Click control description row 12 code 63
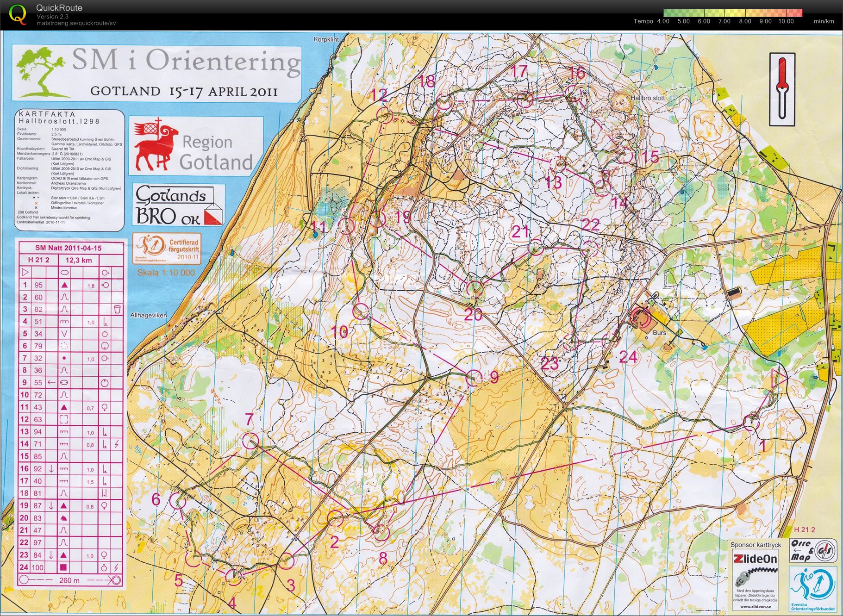 [x=38, y=419]
